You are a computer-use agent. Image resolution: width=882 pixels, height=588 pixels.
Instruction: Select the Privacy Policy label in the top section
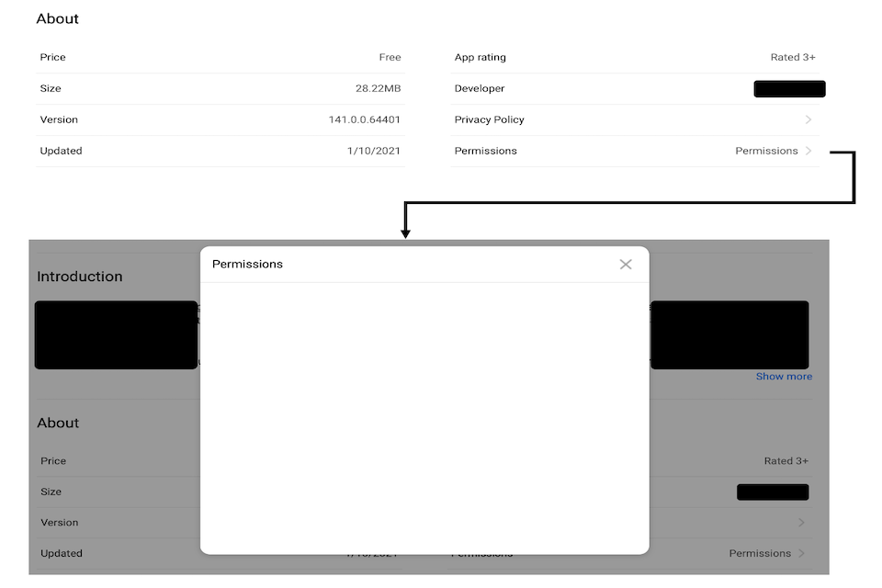[489, 119]
